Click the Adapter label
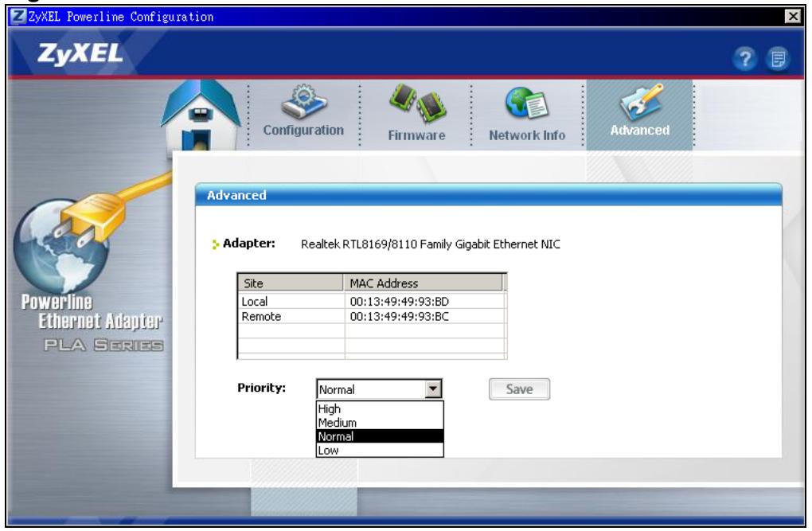 coord(248,243)
